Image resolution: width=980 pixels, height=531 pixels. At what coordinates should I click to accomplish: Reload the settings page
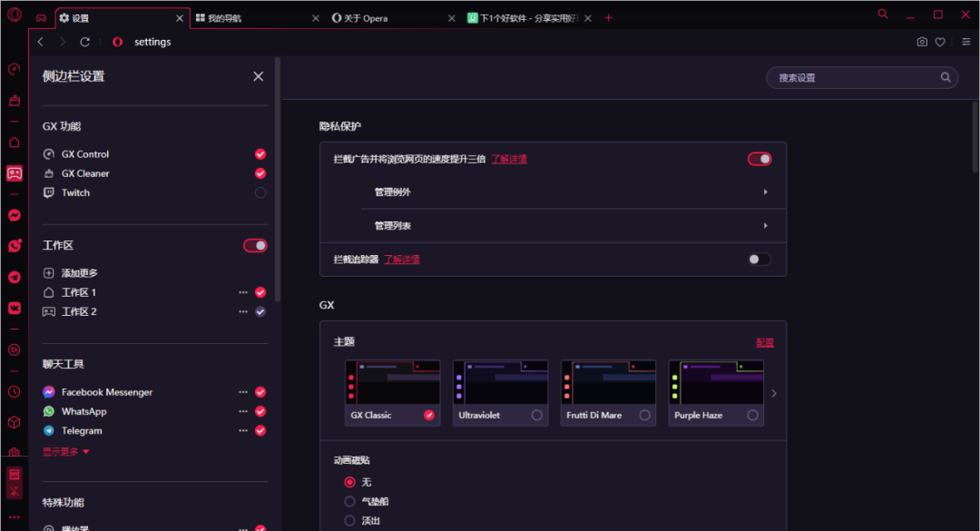click(x=84, y=42)
